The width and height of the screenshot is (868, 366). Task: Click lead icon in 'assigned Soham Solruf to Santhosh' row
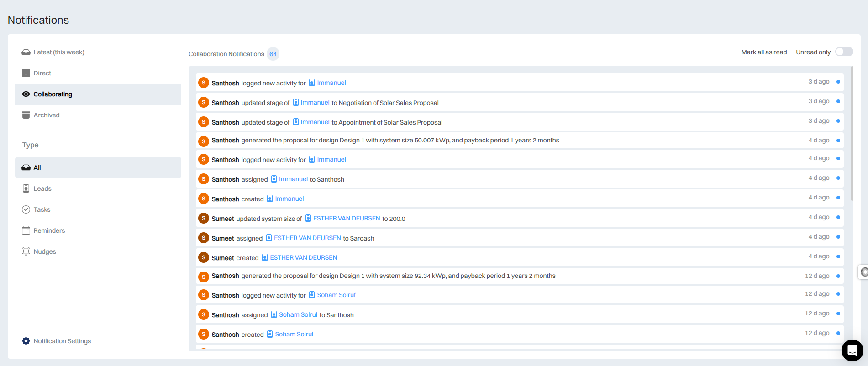click(x=274, y=314)
